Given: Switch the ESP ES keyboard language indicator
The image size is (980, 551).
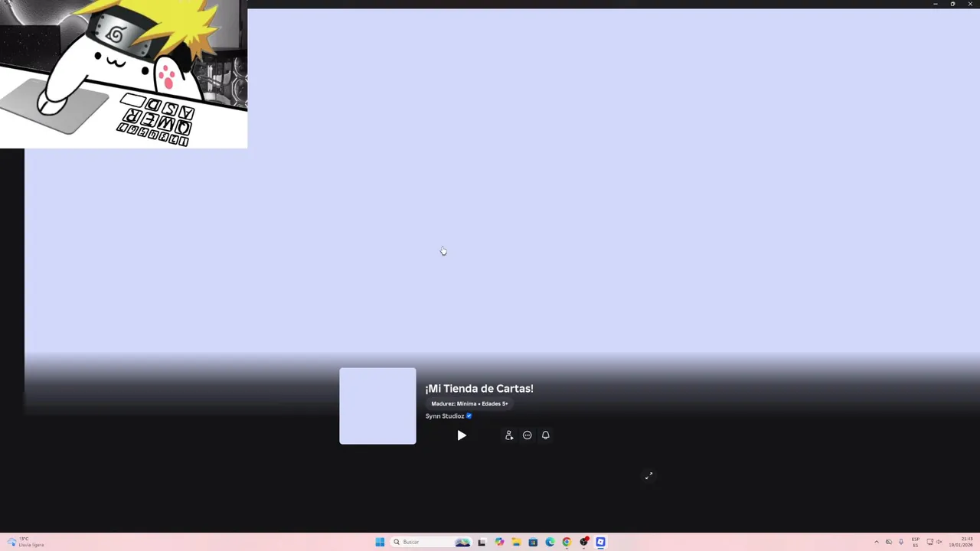Looking at the screenshot, I should [x=916, y=542].
